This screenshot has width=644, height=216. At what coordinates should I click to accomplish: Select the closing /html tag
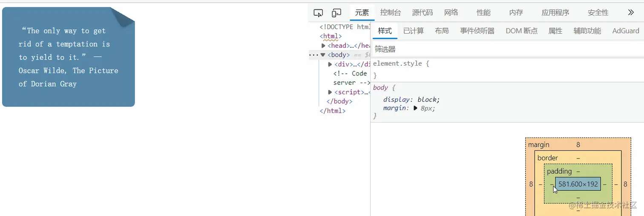tap(333, 111)
